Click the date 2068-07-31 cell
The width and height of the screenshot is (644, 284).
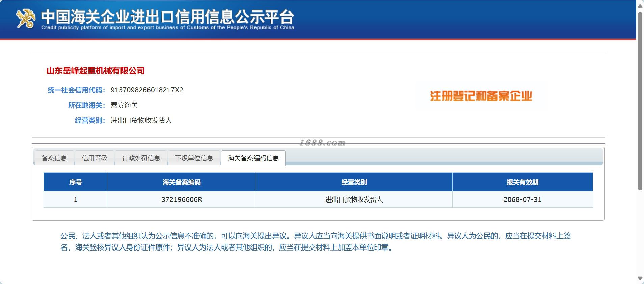pos(522,199)
